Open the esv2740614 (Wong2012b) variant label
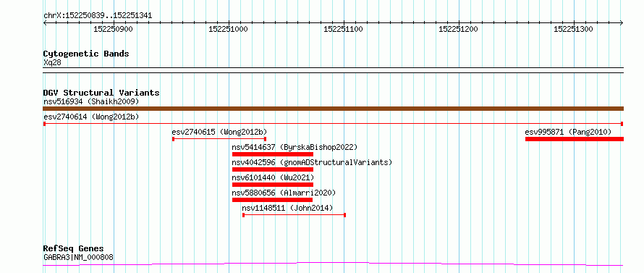Screen dimensions: 644x273 [x=91, y=117]
